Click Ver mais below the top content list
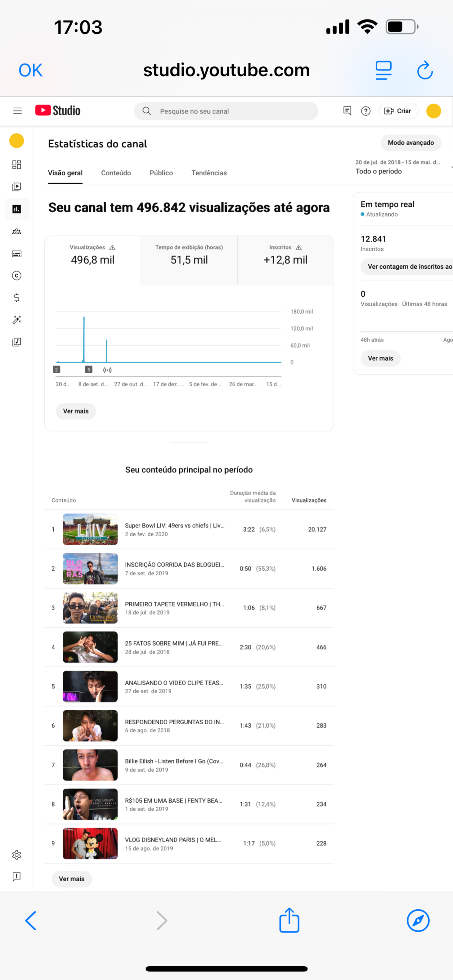 72,879
